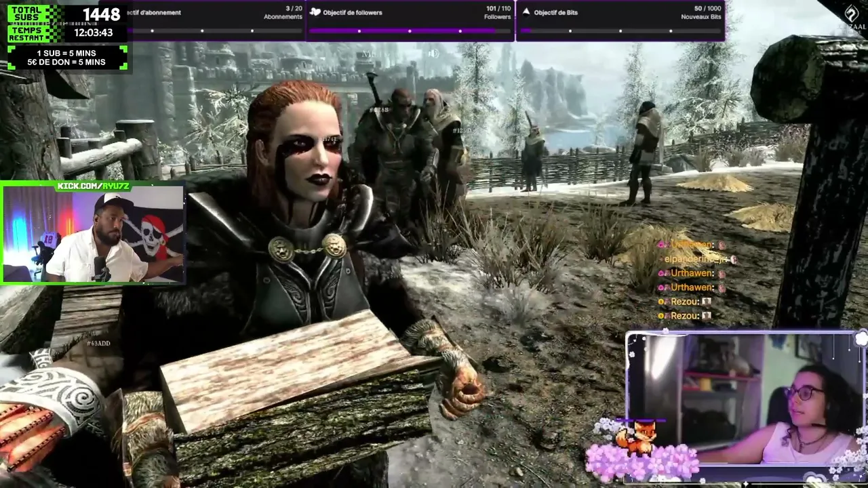Click the 'Objectif de Bits' title
The width and height of the screenshot is (868, 488).
click(556, 12)
